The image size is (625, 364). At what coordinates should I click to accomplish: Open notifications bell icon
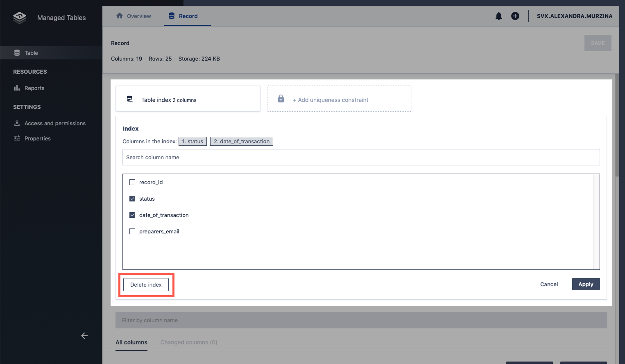498,16
